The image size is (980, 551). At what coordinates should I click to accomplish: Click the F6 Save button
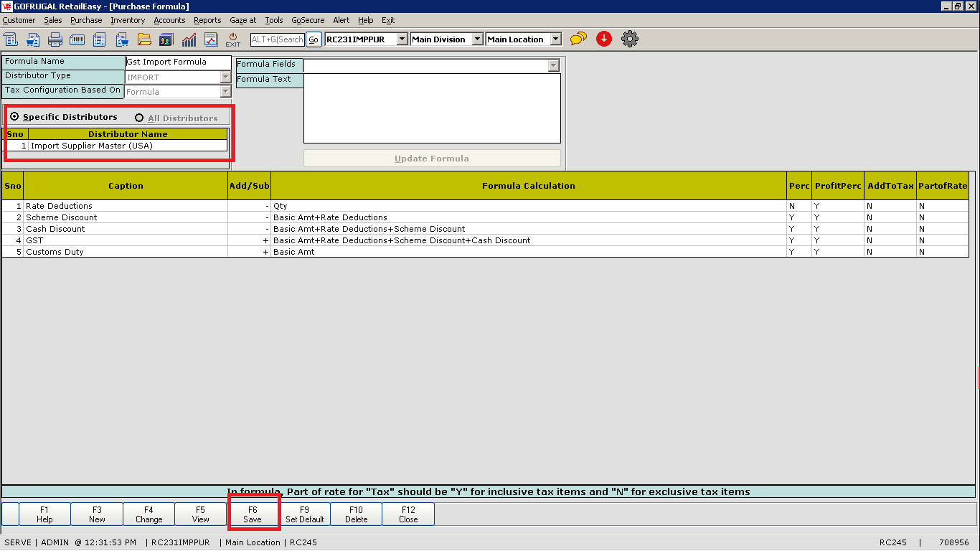pos(253,514)
